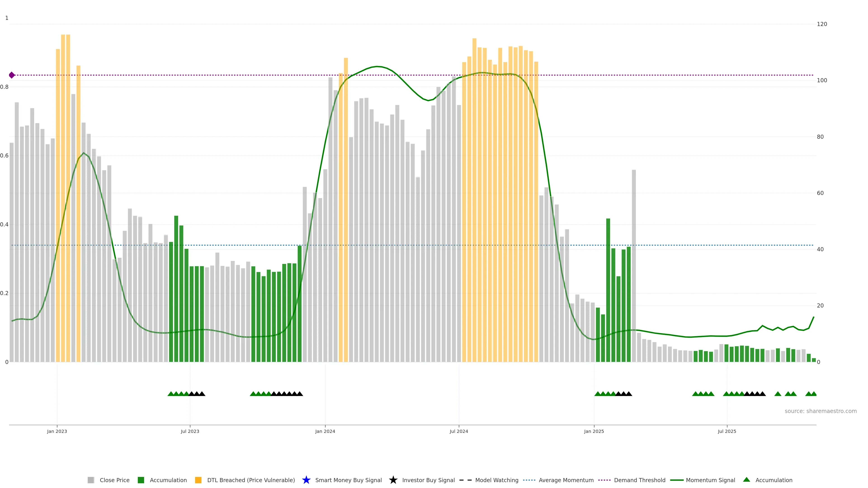Click the green Accumulation triangle legend icon
Viewport: 868px width, 488px height.
click(746, 480)
